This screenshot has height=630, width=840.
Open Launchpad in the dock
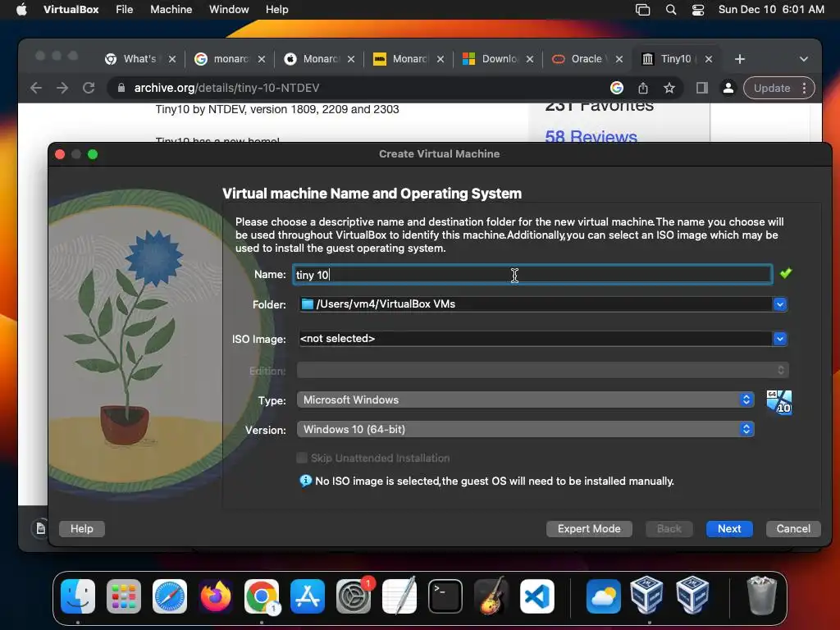point(124,596)
